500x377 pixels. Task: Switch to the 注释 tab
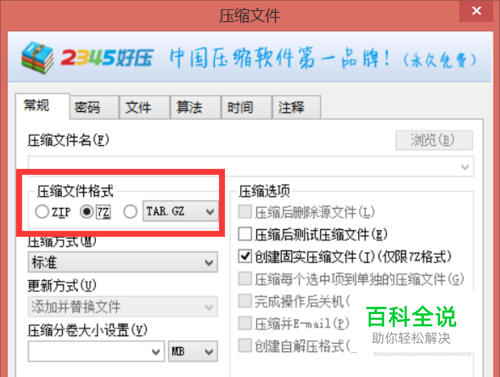(x=297, y=107)
